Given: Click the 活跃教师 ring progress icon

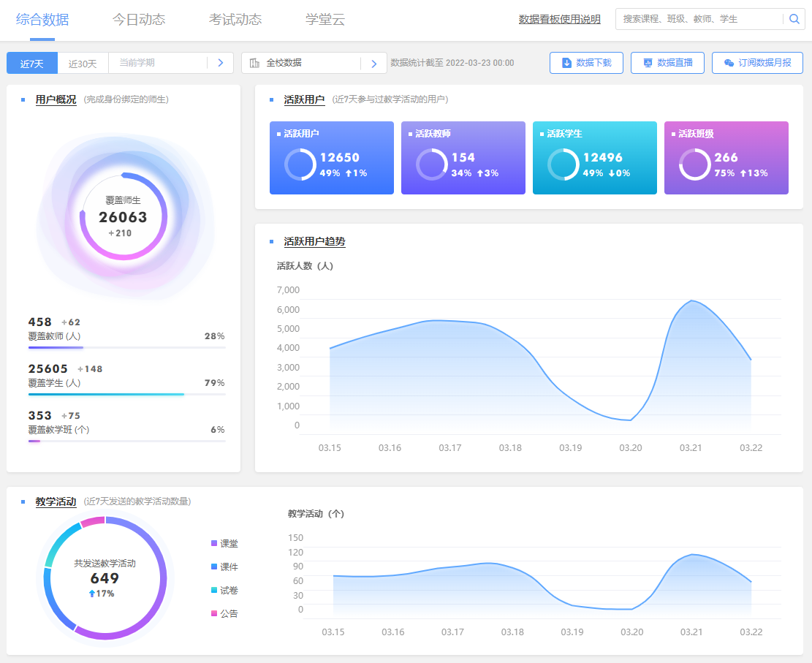Looking at the screenshot, I should pos(431,164).
